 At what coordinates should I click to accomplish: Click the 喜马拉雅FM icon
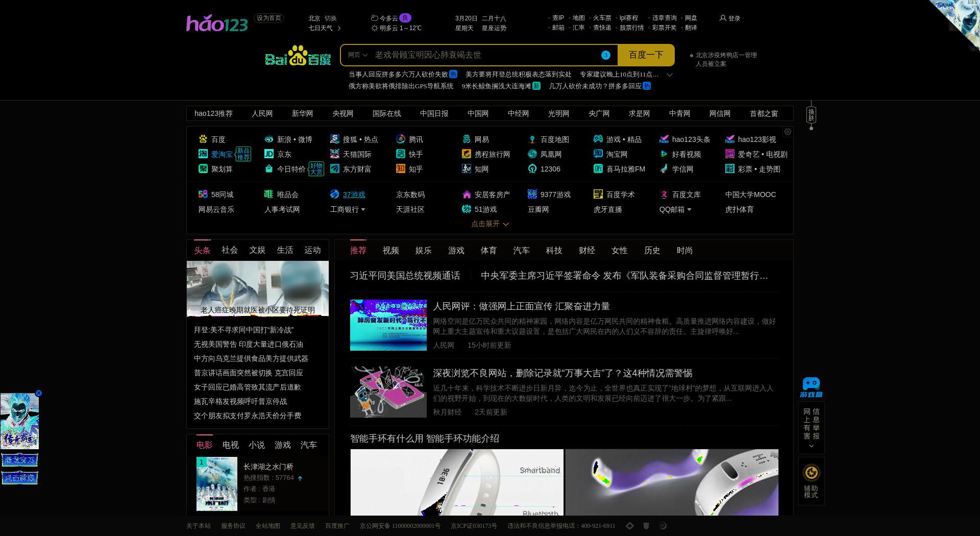tap(598, 168)
